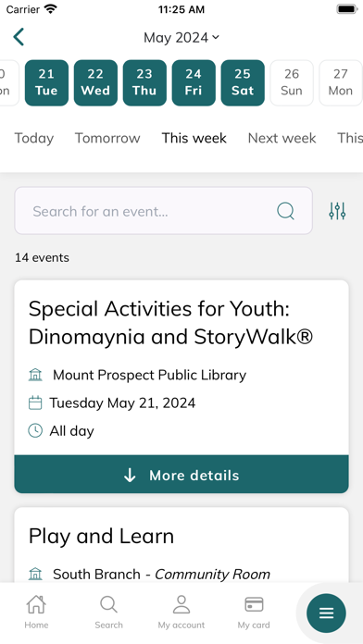Toggle the 25 Sat date chip
Viewport: 363px width, 644px height.
(x=243, y=82)
